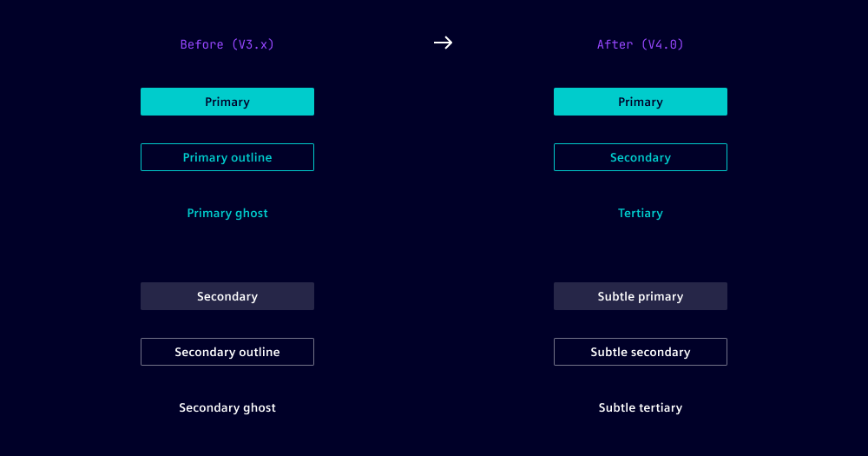
Task: Click the white-bordered button in the V4.0 column
Action: pyautogui.click(x=641, y=352)
